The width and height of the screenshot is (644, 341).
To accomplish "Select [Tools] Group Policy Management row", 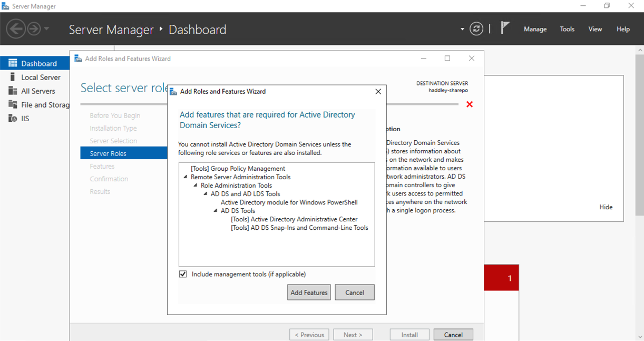I will coord(238,169).
